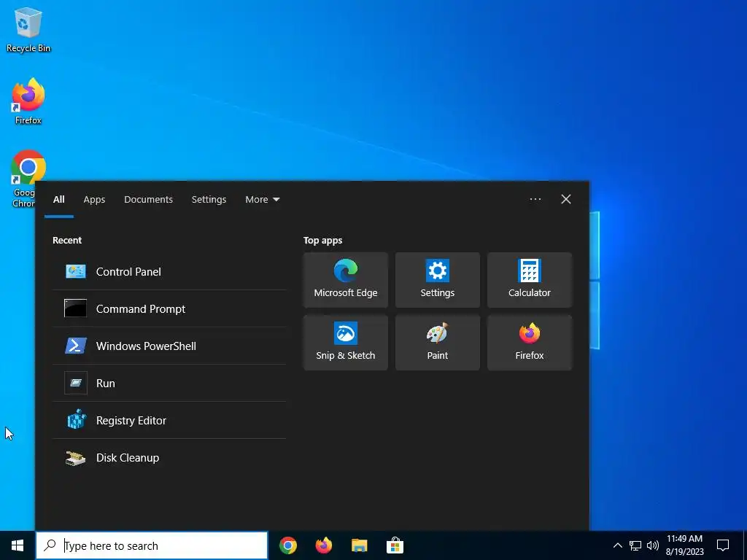Select the Recycle Bin desktop icon
Viewport: 747px width, 560px height.
tap(28, 30)
